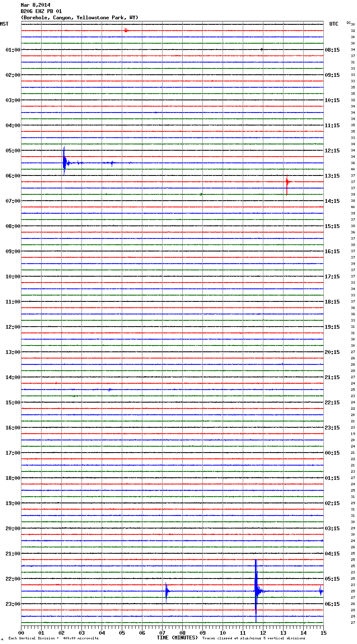Click the MST time label "09:00"
Viewport: 357px width, 644px height.
tap(13, 251)
